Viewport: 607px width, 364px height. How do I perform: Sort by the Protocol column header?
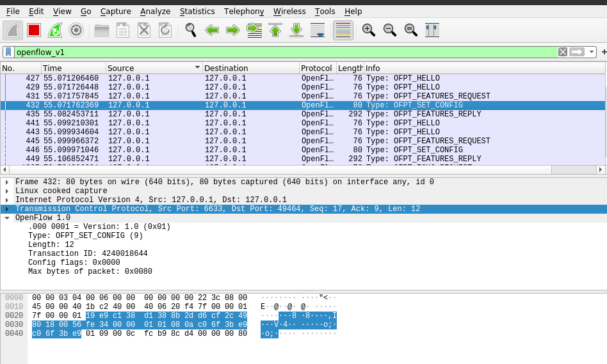coord(318,68)
